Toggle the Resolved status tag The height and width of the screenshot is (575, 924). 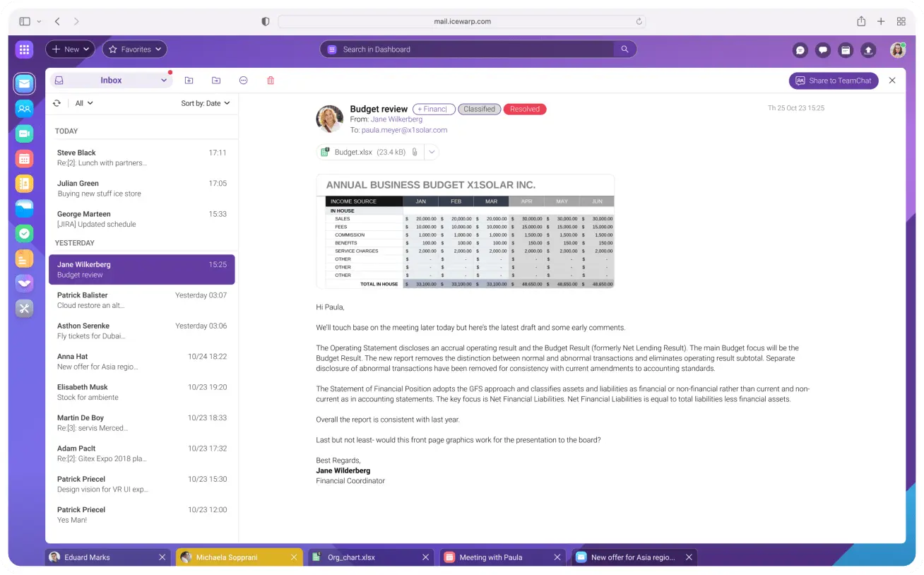click(x=524, y=109)
